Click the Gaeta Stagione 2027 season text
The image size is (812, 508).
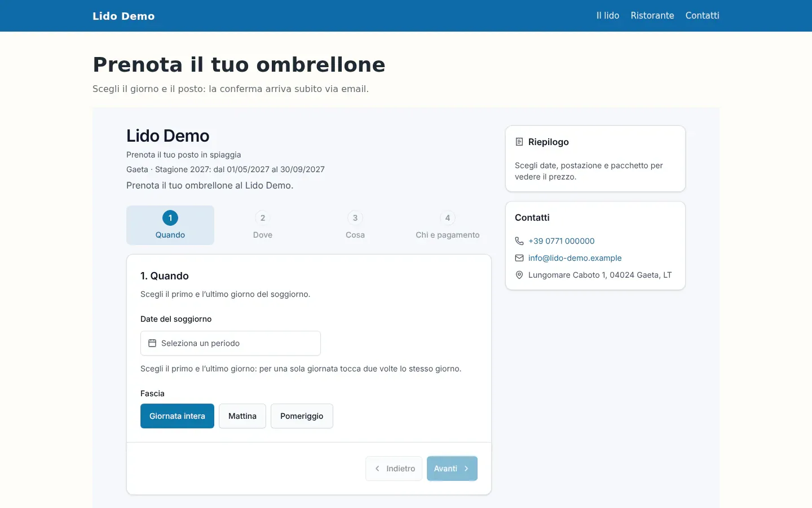[x=226, y=169]
